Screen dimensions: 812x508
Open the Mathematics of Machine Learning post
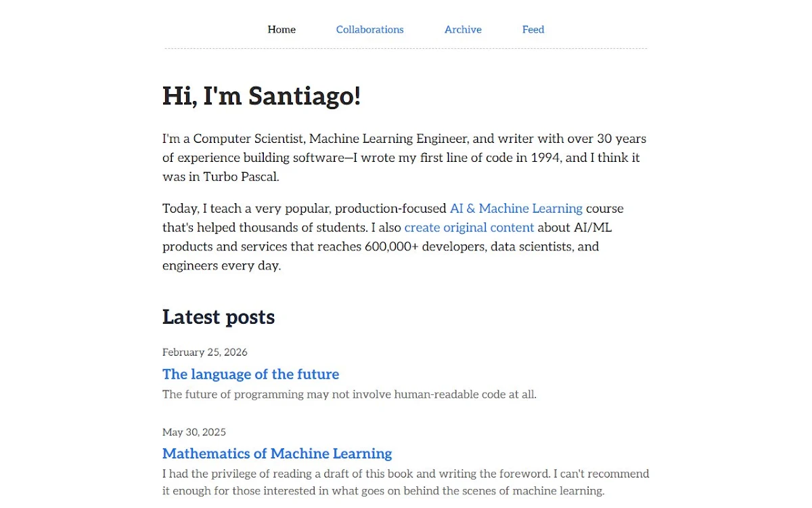coord(277,453)
